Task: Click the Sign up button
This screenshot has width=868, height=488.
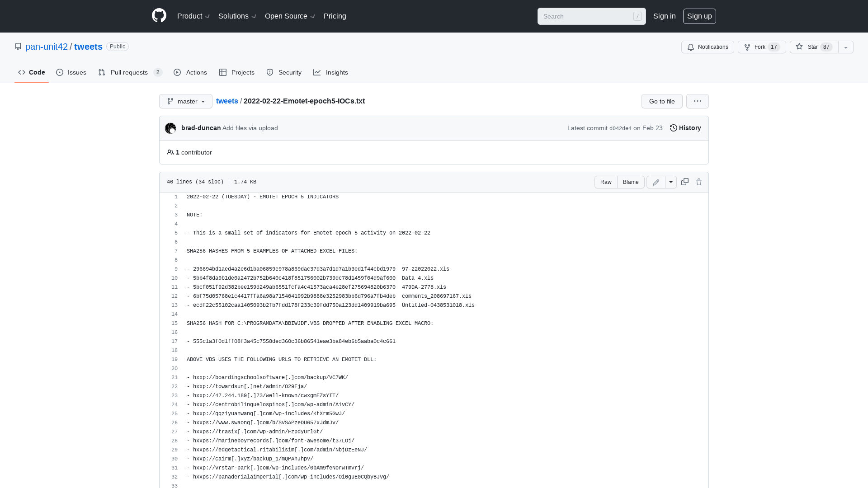Action: tap(699, 16)
